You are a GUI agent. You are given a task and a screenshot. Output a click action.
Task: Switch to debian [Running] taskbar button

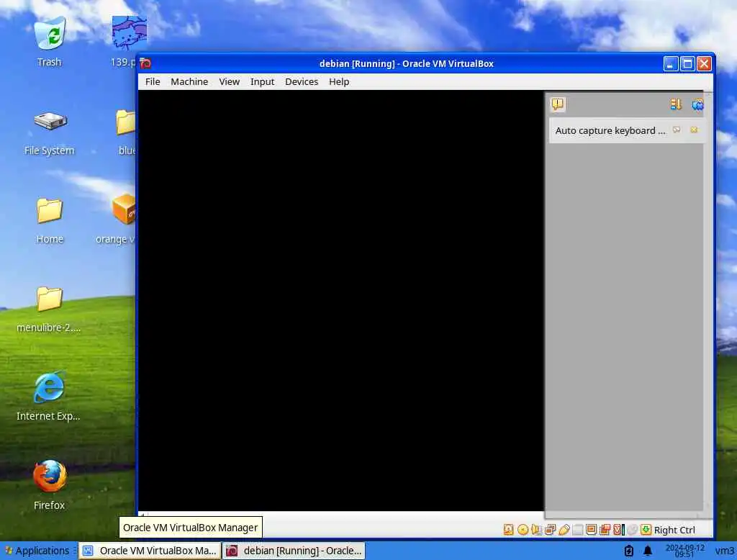coord(294,550)
